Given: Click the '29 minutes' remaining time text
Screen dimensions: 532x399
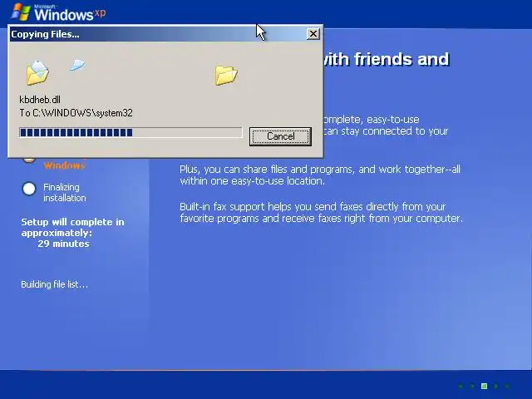Looking at the screenshot, I should (x=63, y=244).
